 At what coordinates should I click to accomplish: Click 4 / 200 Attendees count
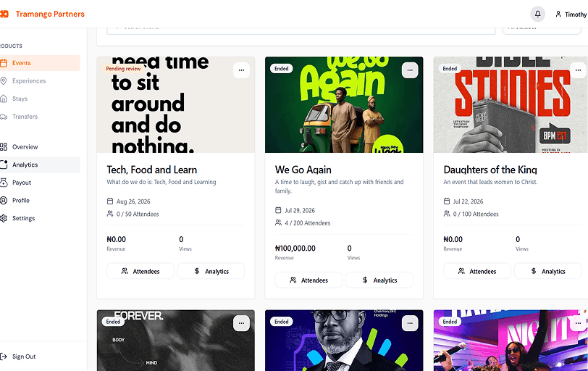click(x=308, y=223)
